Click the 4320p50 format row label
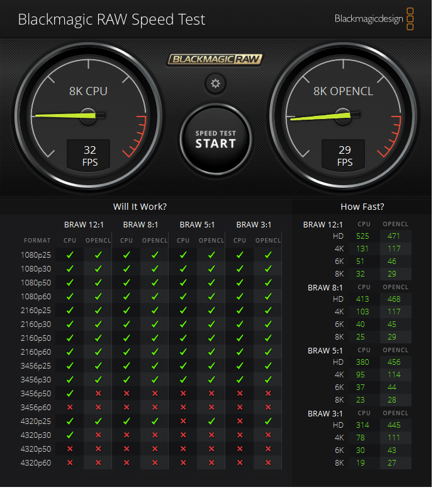 (x=36, y=449)
